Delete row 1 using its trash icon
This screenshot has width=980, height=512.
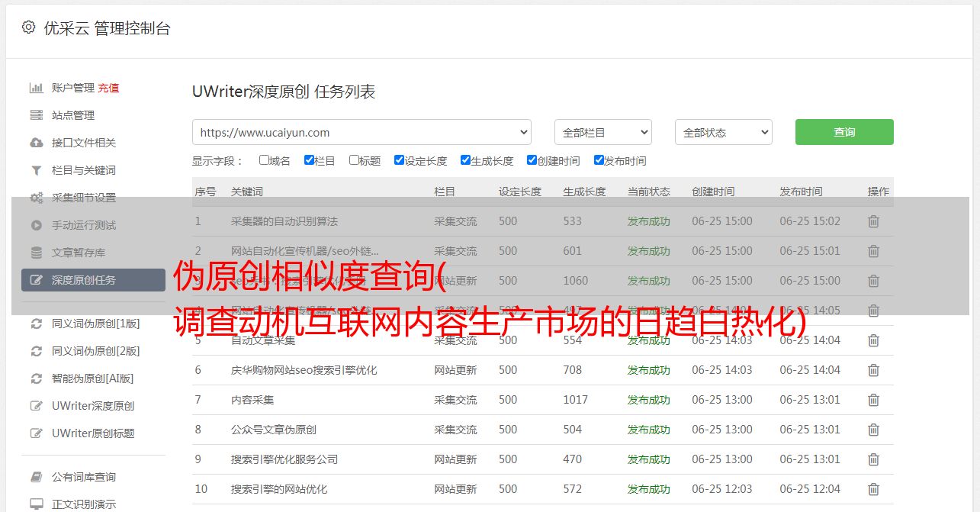coord(873,221)
